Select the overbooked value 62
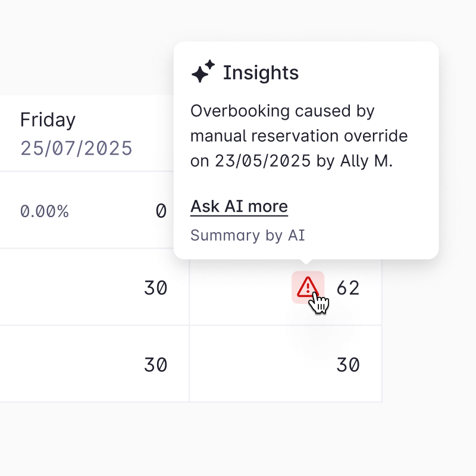 click(x=348, y=288)
